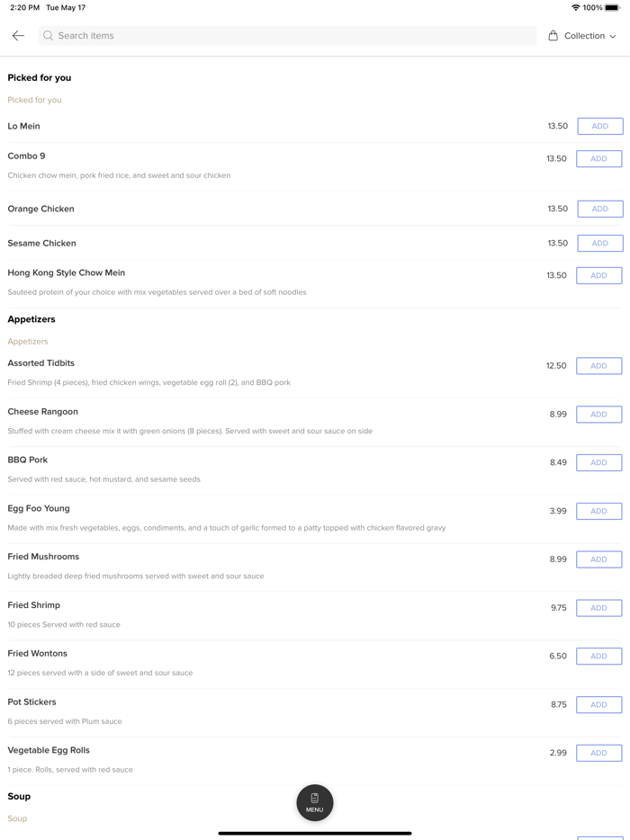The height and width of the screenshot is (840, 630).
Task: Add Pot Stickers to order
Action: (x=599, y=705)
